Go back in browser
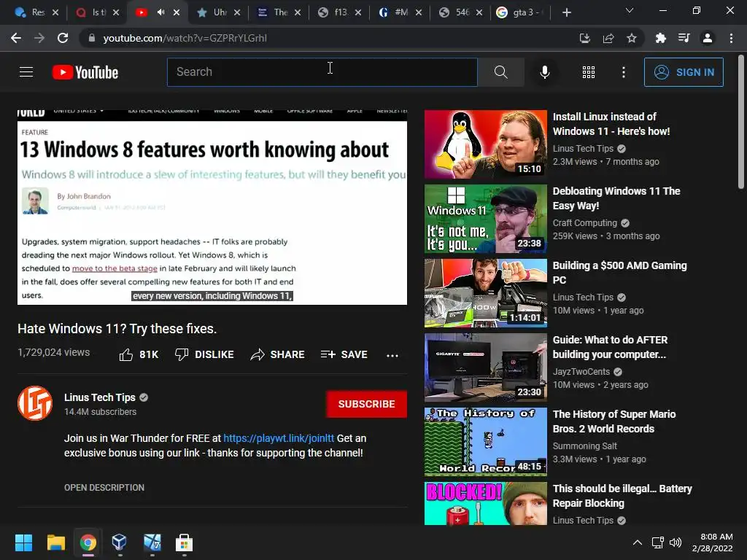 click(x=16, y=38)
